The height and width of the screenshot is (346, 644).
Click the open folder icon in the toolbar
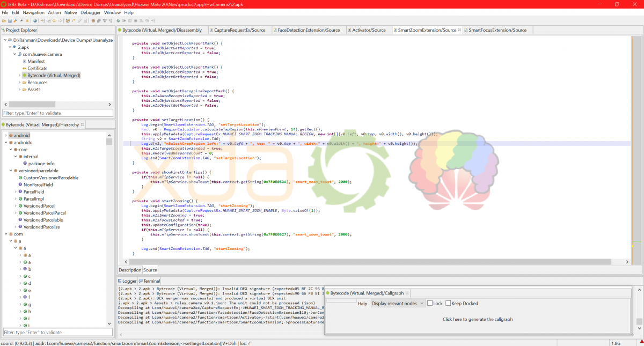(x=4, y=21)
